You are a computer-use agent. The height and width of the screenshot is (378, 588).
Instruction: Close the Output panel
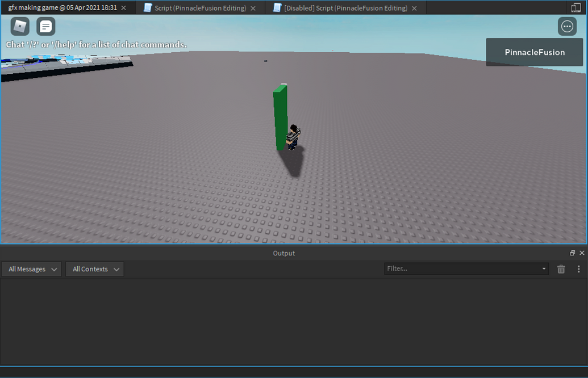[x=582, y=253]
